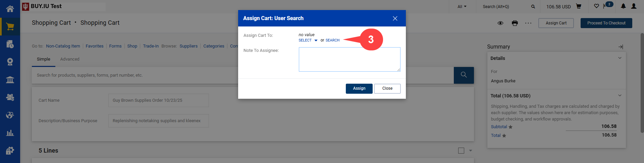Close the Assign Cart dialog with X
This screenshot has height=163, width=644.
coord(395,18)
